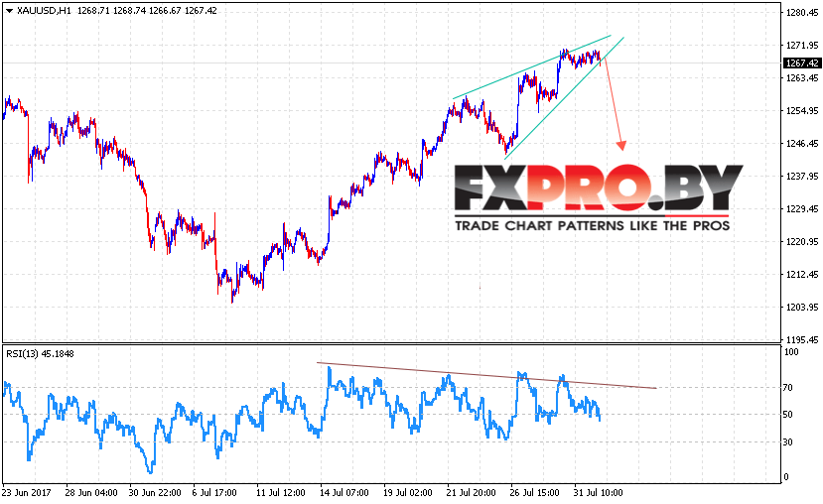The width and height of the screenshot is (823, 504).
Task: Click the 11 Jul 12:00 time label
Action: point(280,493)
